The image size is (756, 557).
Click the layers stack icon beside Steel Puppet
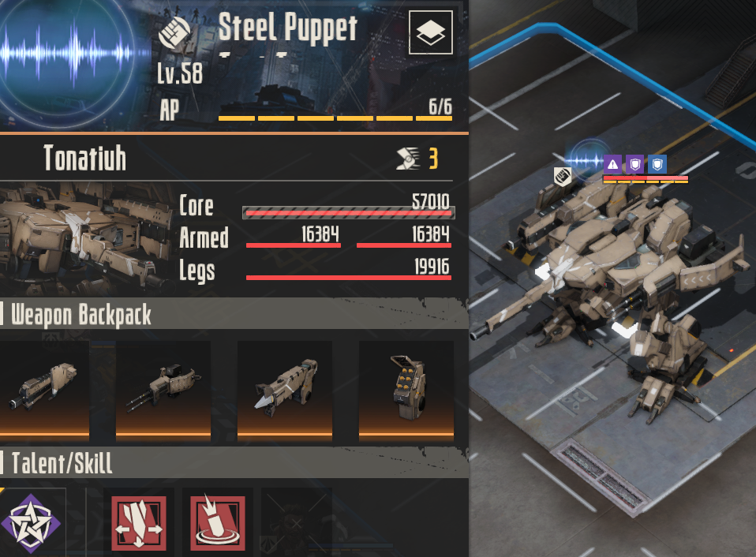tap(431, 32)
